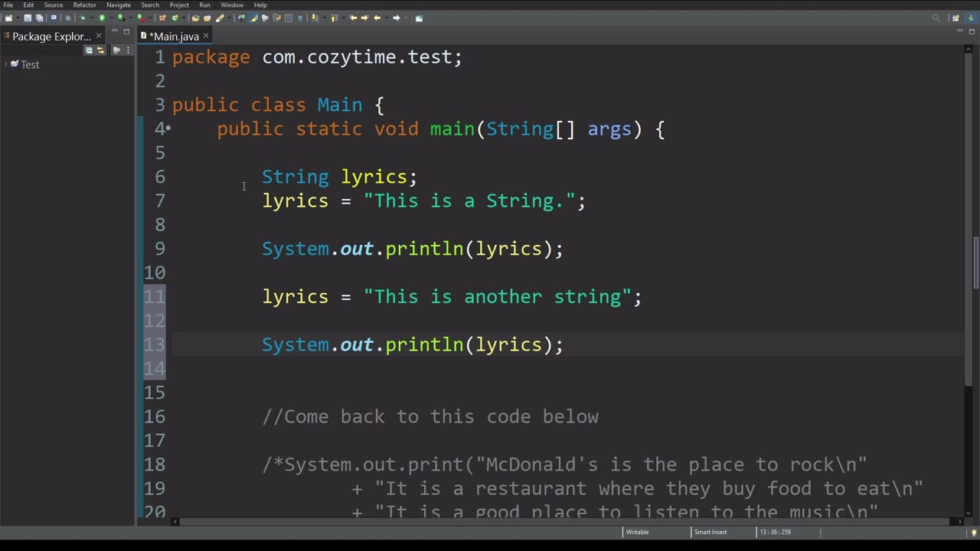Toggle Block Selection Mode icon
Screen dimensions: 980x551
coord(288,18)
